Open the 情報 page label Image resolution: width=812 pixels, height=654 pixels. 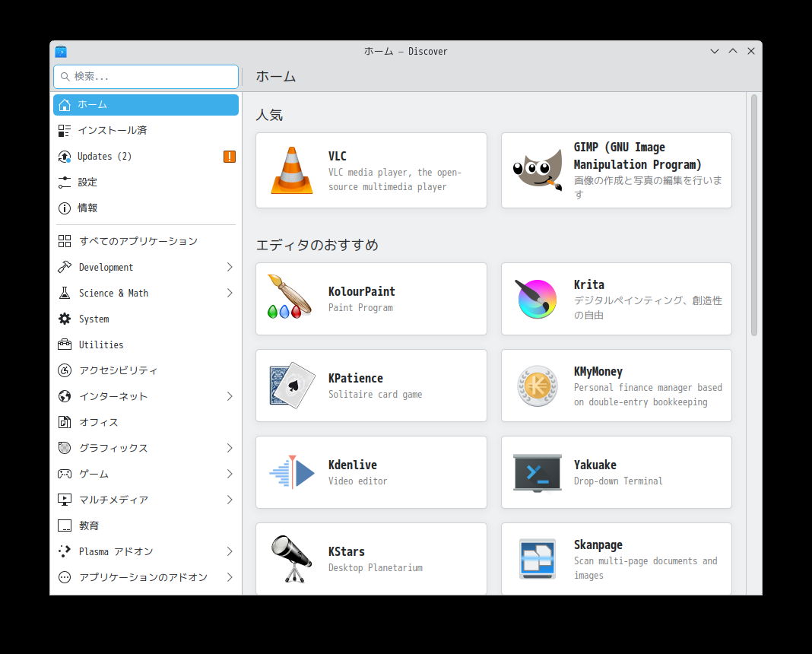87,208
